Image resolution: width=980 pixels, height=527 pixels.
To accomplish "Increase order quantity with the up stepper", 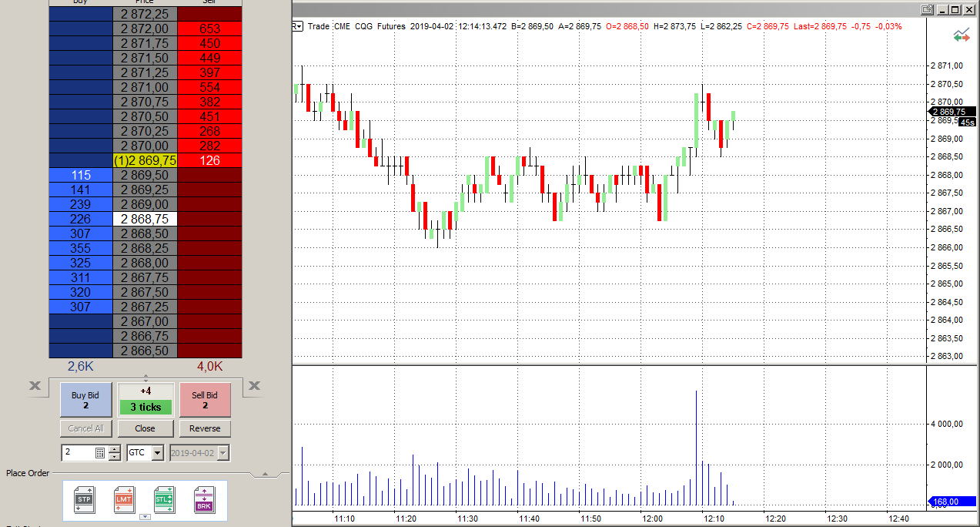I will pos(115,449).
